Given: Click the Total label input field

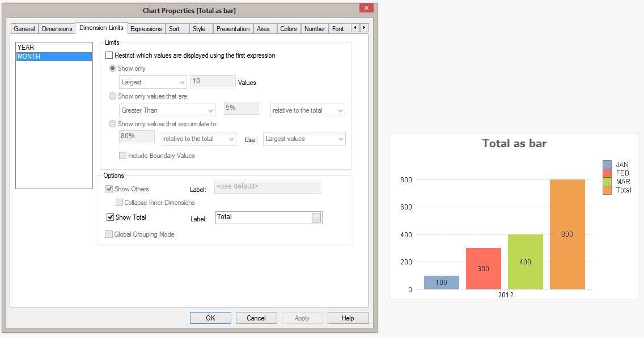Looking at the screenshot, I should coord(263,218).
